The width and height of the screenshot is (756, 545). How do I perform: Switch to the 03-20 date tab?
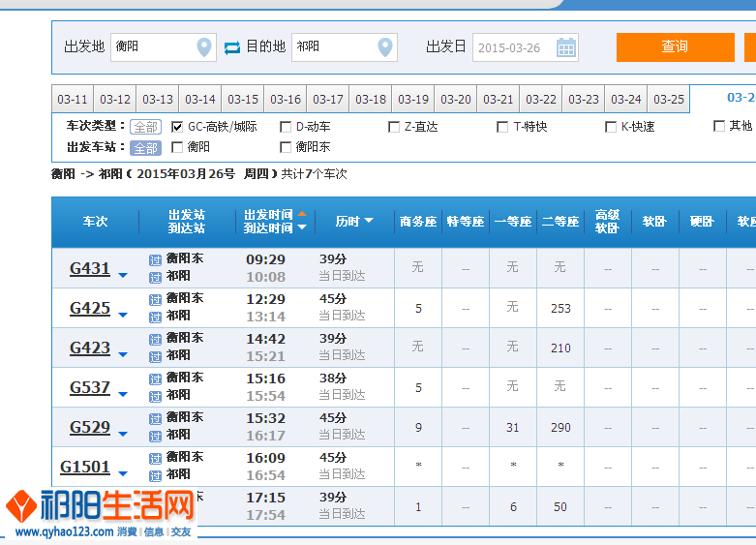tap(456, 99)
